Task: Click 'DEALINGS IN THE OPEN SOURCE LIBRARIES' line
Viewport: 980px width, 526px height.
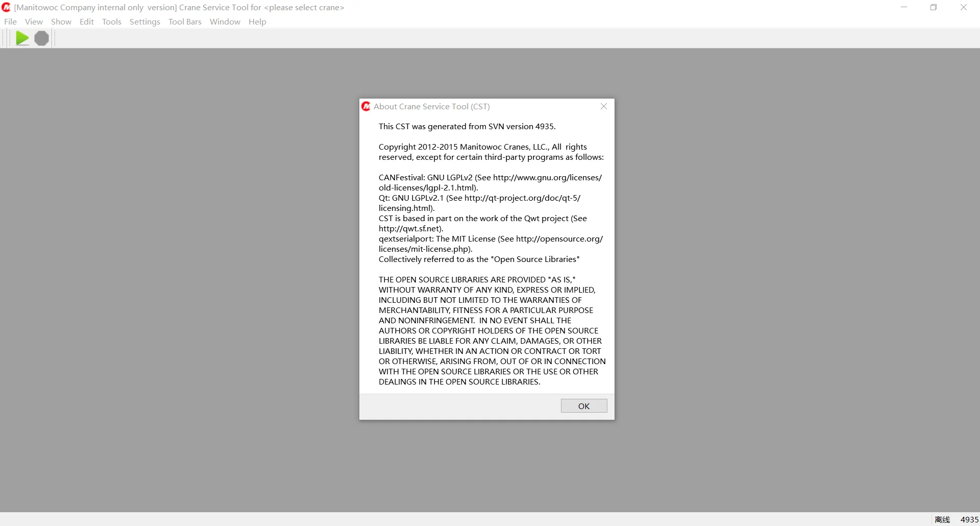Action: [459, 381]
